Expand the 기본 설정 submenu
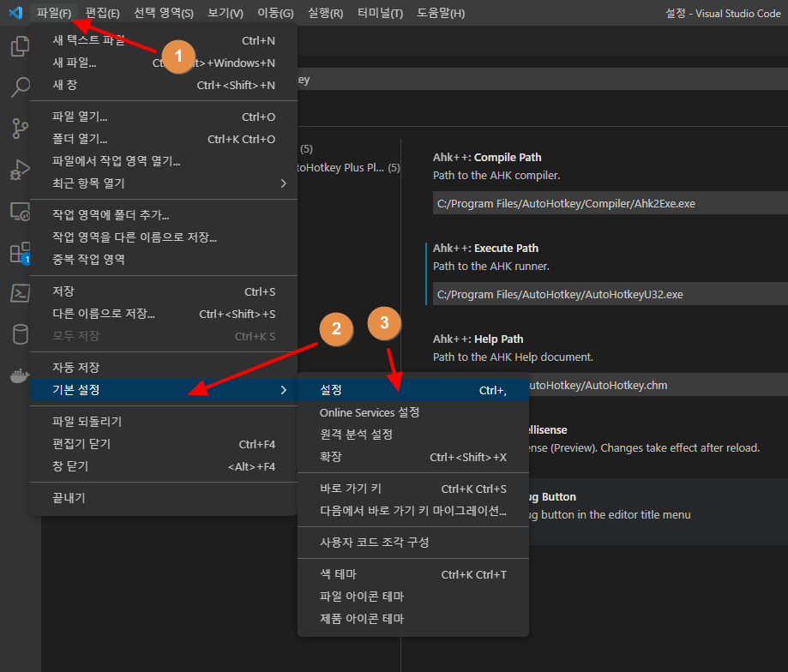Image resolution: width=788 pixels, height=672 pixels. [x=164, y=390]
